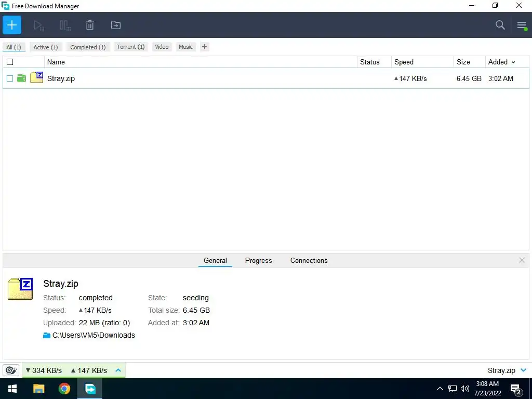Select the Music filter tab
Screen dimensions: 532x399
185,47
